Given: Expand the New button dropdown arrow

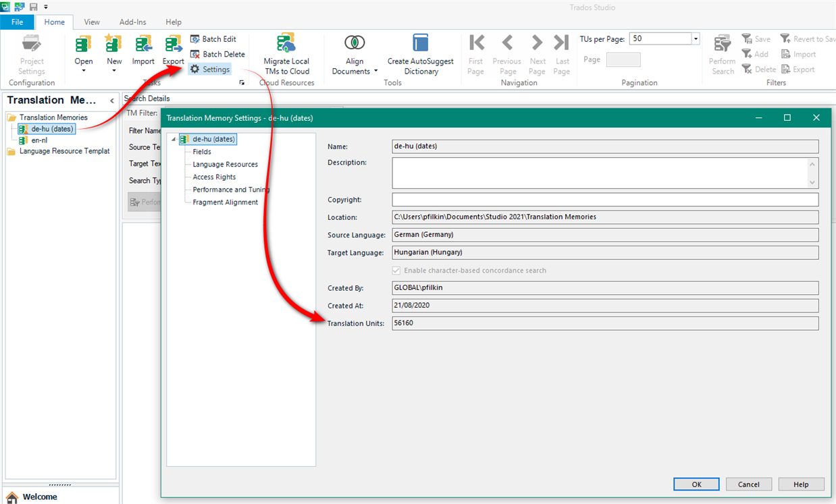Looking at the screenshot, I should coord(113,71).
